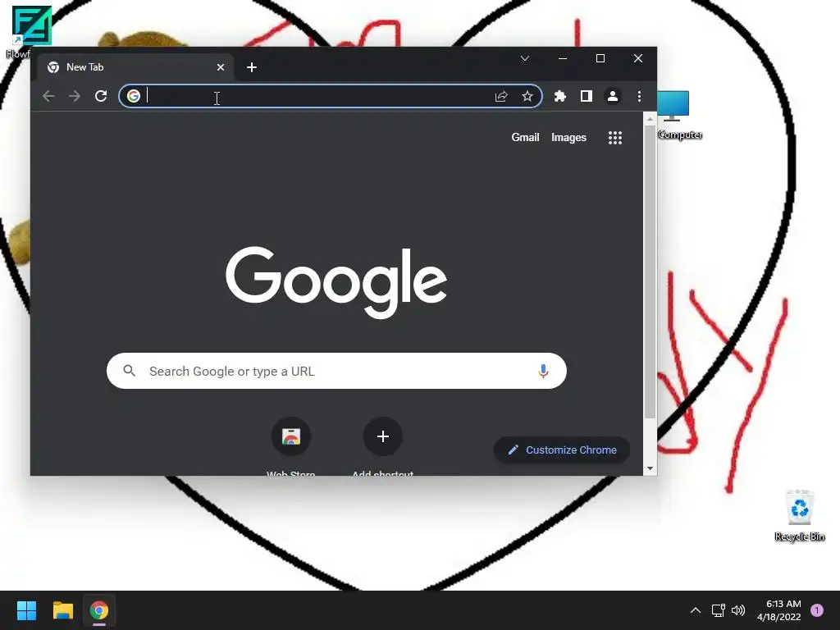The height and width of the screenshot is (630, 840).
Task: Click the Google icon in address bar
Action: click(134, 96)
